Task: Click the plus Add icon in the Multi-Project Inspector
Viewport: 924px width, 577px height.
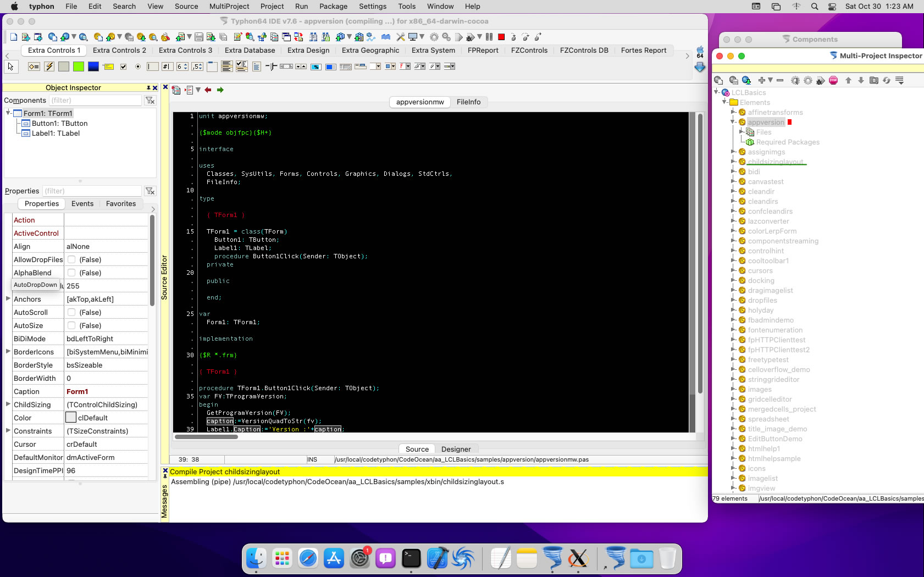Action: pyautogui.click(x=761, y=80)
